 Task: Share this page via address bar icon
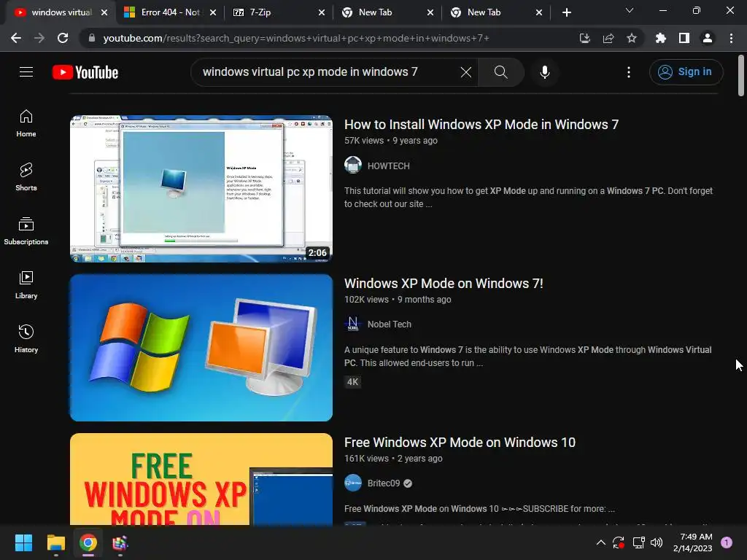coord(608,38)
